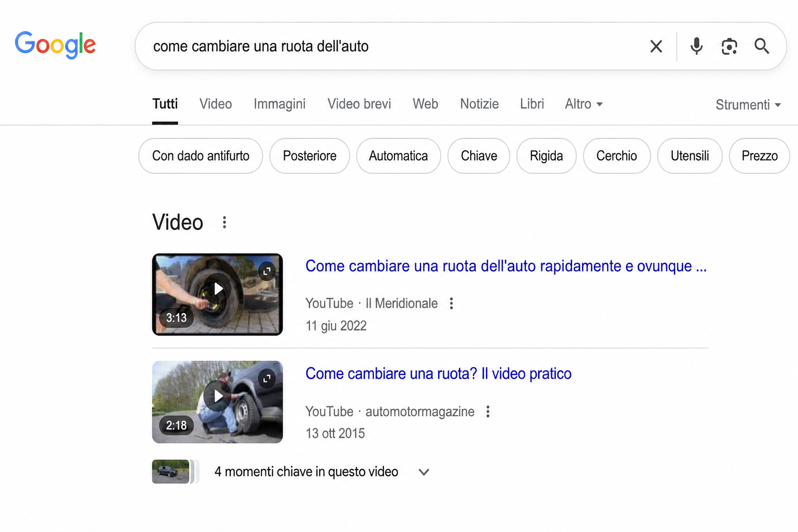Apply the Posteriore filter chip

(310, 156)
